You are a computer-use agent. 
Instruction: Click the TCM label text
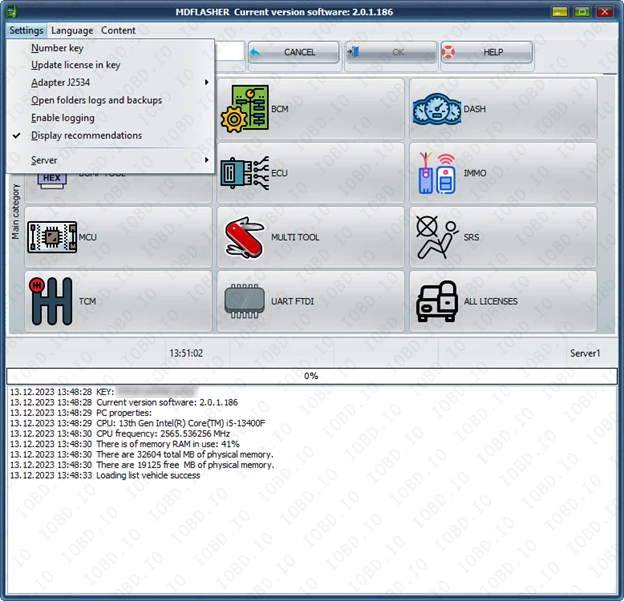point(87,301)
